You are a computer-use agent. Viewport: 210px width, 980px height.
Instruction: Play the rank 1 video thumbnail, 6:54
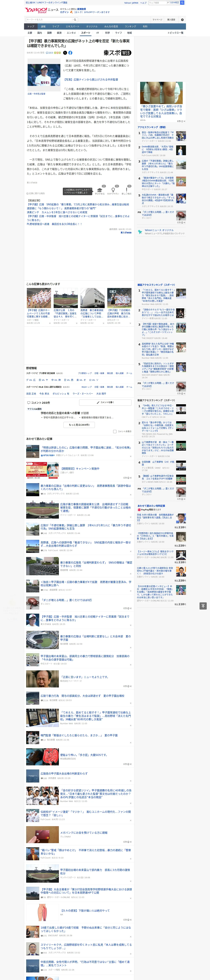(x=181, y=409)
